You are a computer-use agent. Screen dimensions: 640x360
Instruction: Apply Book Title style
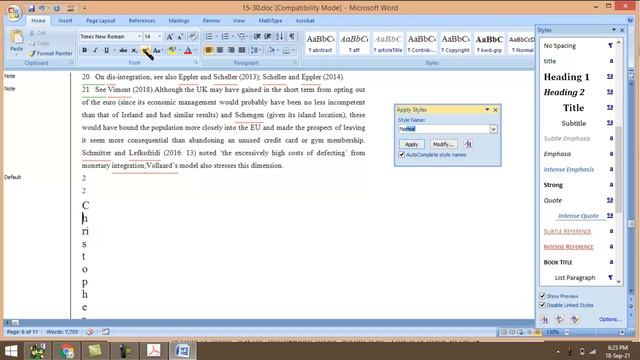point(578,262)
